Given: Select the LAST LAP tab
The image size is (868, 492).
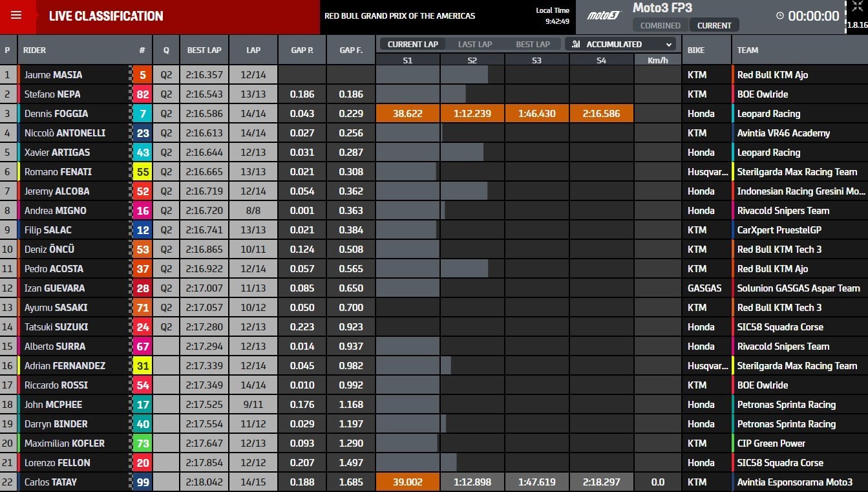Looking at the screenshot, I should click(475, 44).
